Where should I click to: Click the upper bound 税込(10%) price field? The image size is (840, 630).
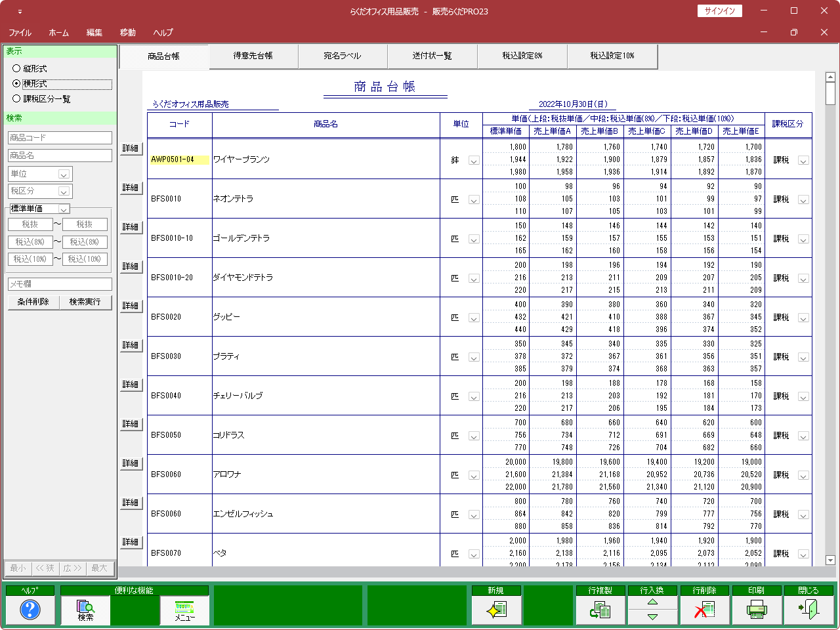85,259
